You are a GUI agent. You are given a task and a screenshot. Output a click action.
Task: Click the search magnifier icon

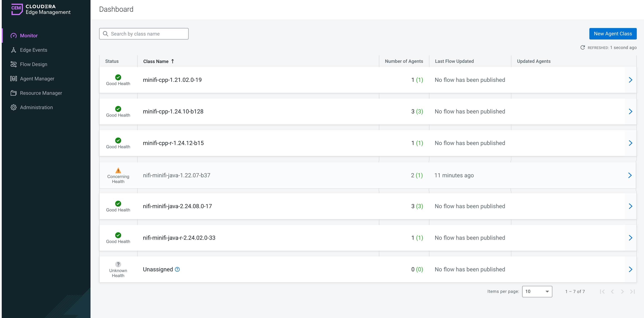click(106, 34)
